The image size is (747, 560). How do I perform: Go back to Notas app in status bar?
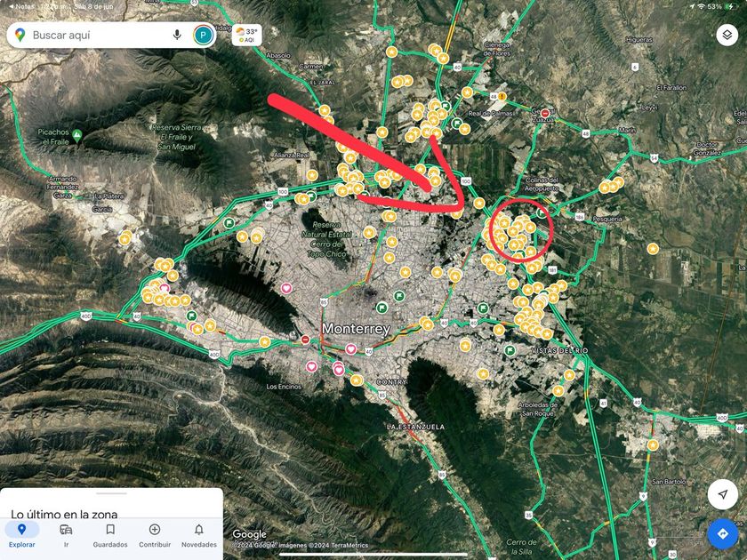point(22,6)
